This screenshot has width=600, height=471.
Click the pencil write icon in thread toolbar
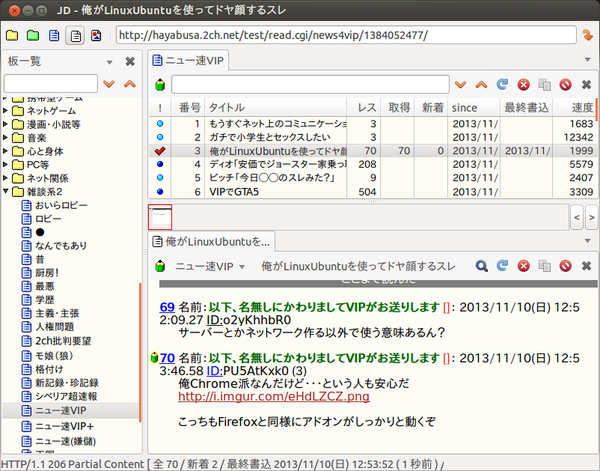[x=160, y=266]
